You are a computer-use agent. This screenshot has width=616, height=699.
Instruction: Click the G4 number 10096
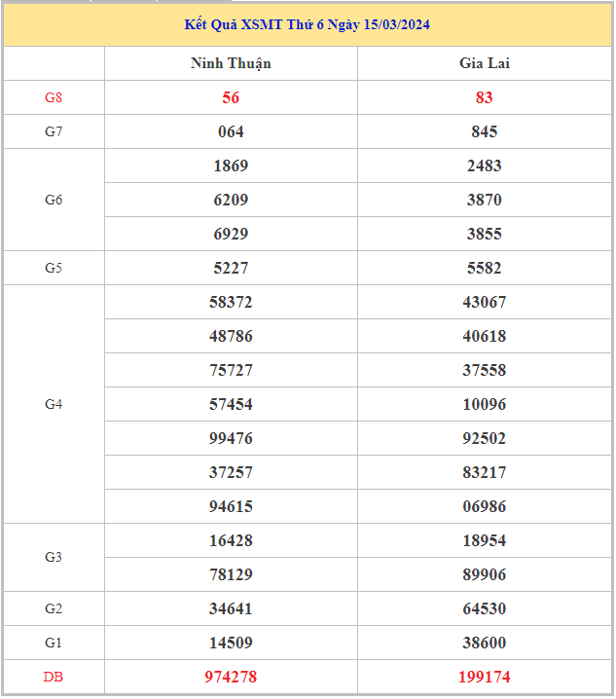[484, 404]
